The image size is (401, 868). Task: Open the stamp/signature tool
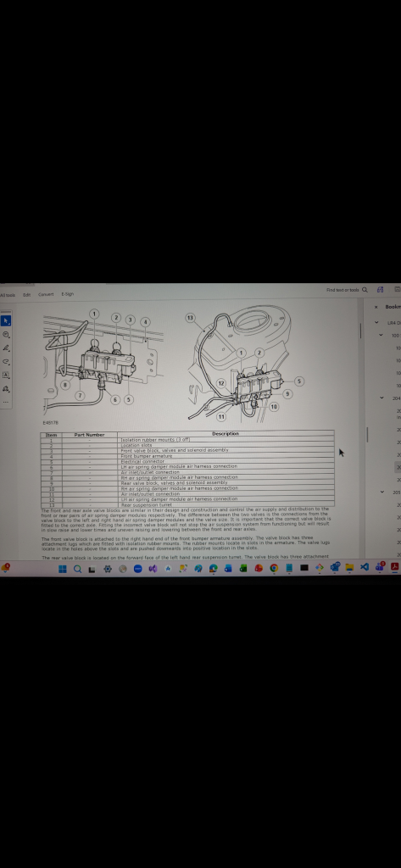(6, 388)
